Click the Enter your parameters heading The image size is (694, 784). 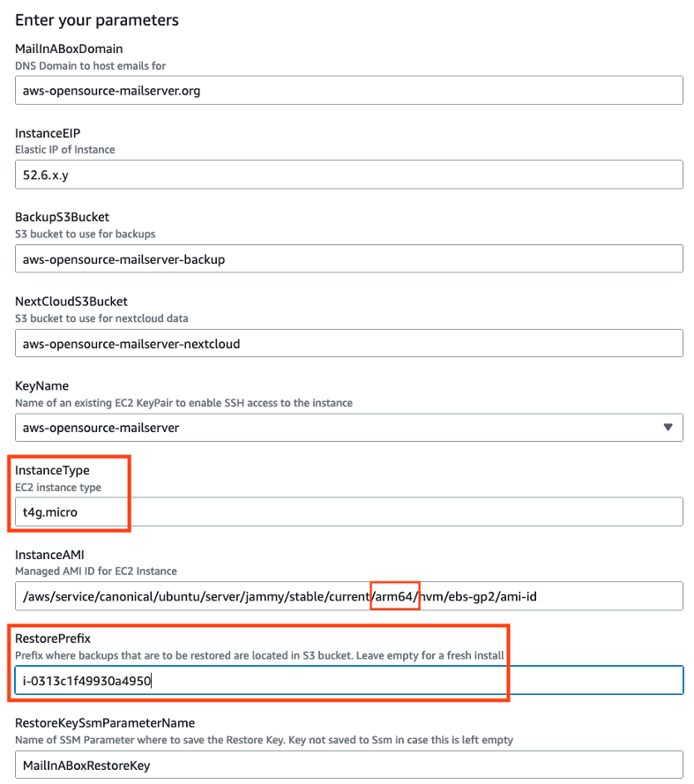point(97,19)
